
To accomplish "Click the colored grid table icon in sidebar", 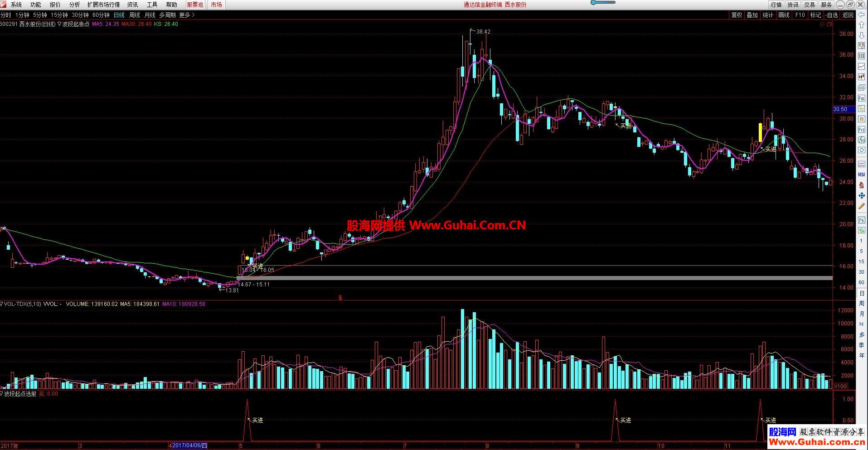I will point(861,56).
